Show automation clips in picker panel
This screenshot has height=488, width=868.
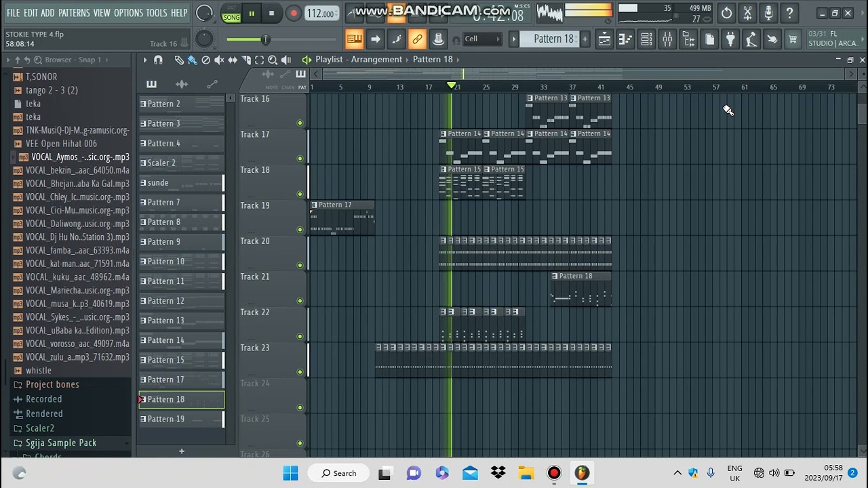click(x=212, y=84)
